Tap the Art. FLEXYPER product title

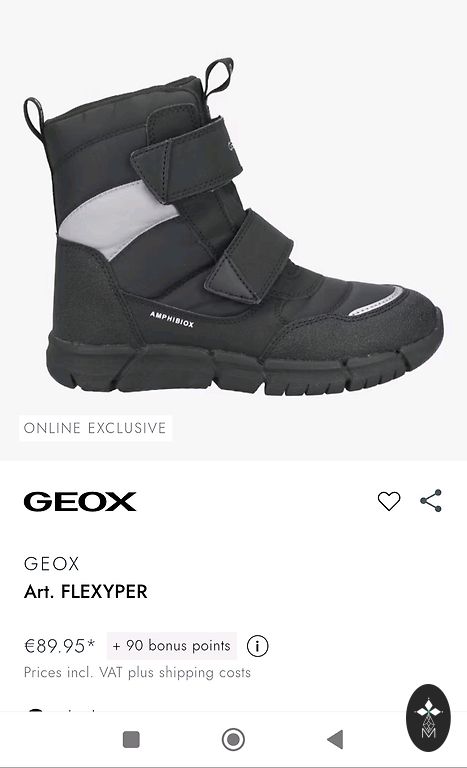[86, 592]
